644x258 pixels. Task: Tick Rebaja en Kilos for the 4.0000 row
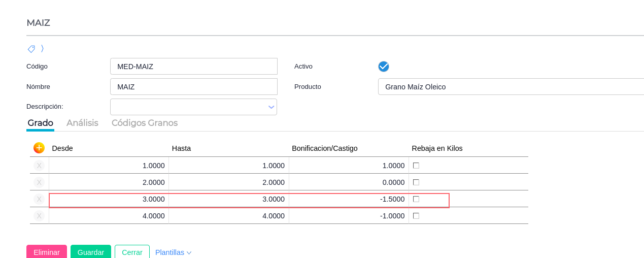[416, 216]
